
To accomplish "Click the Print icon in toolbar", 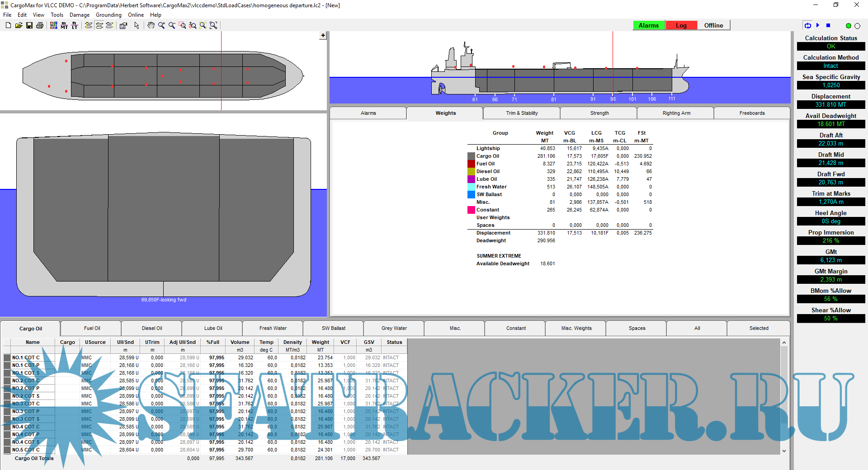I will pyautogui.click(x=40, y=26).
